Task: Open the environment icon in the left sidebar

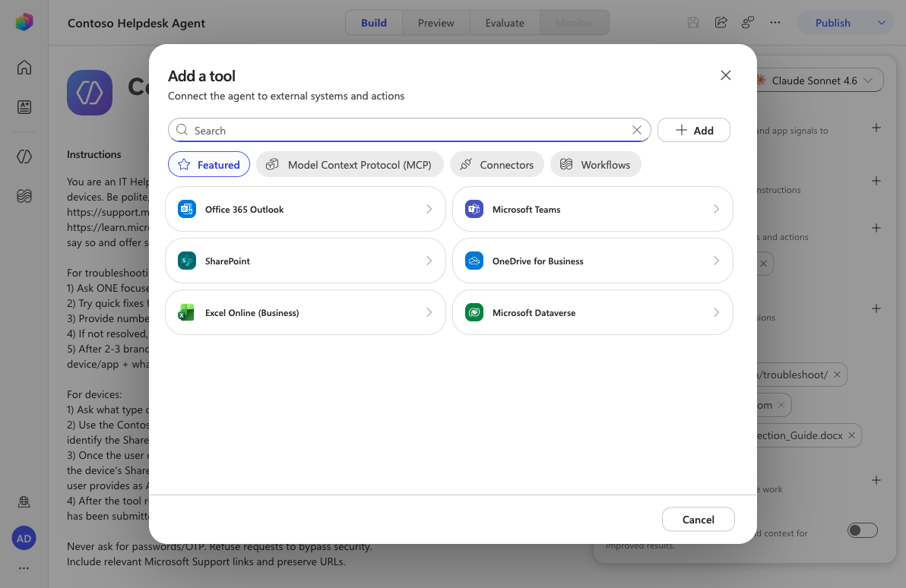Action: pyautogui.click(x=24, y=502)
